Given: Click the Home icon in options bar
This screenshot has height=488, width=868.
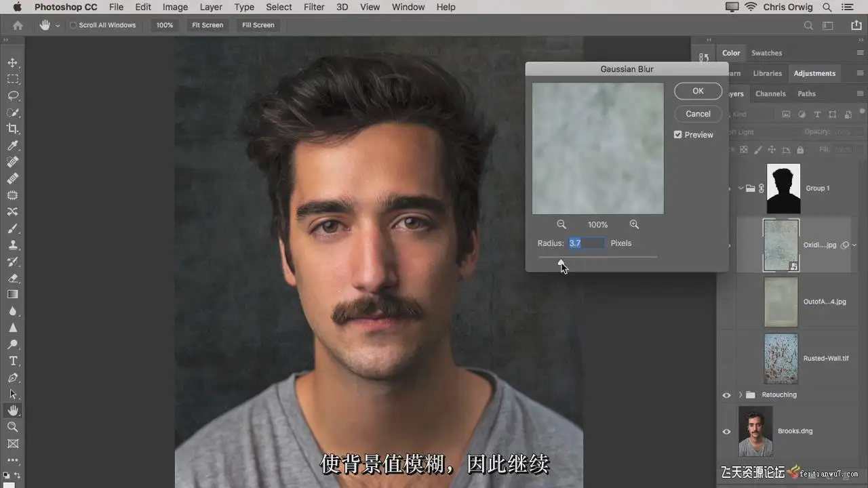Looking at the screenshot, I should click(18, 25).
